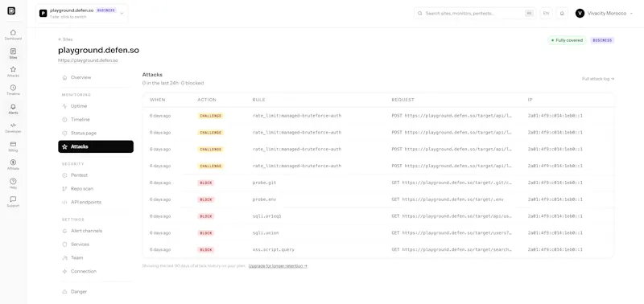Viewport: 644px width, 304px height.
Task: Open Timeline clock icon in left rail
Action: pos(13,90)
